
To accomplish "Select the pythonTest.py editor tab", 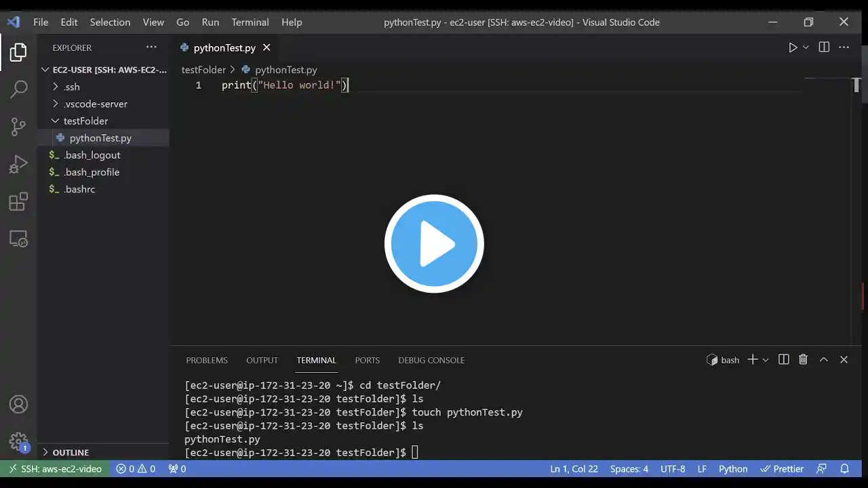I will pyautogui.click(x=224, y=47).
